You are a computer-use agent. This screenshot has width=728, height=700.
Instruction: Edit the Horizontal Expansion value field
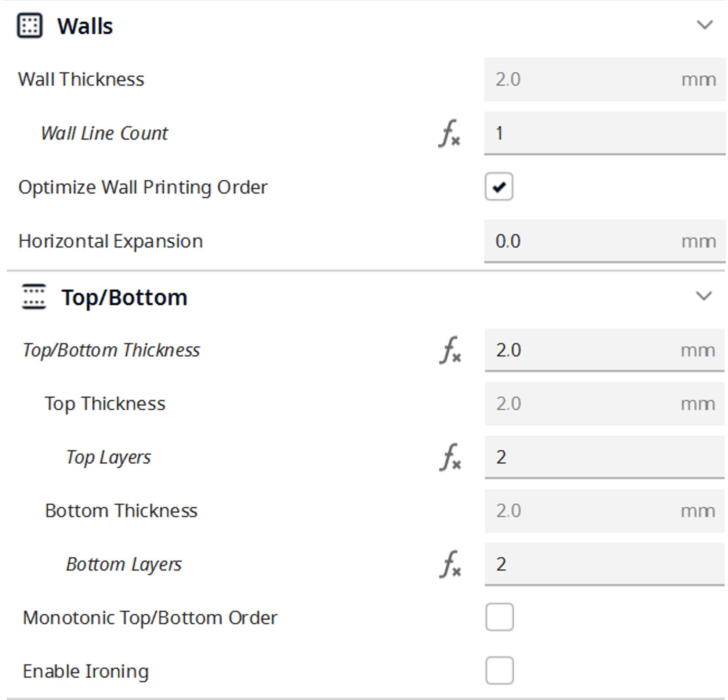click(x=587, y=241)
